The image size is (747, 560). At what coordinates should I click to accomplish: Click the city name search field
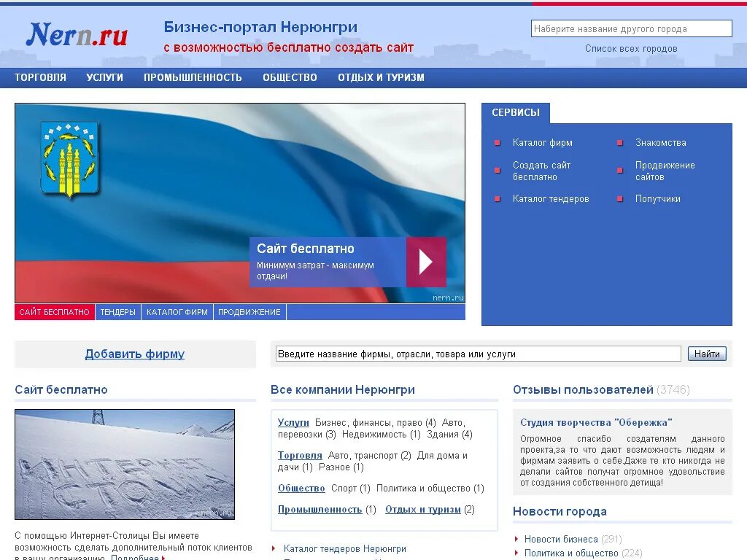[x=631, y=28]
